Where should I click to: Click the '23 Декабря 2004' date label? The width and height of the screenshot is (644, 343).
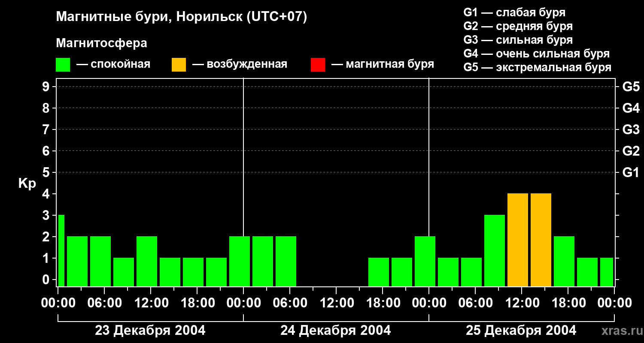150,331
